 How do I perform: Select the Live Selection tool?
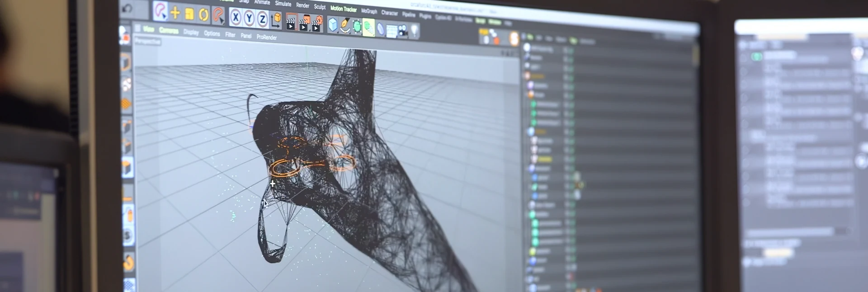tap(160, 11)
